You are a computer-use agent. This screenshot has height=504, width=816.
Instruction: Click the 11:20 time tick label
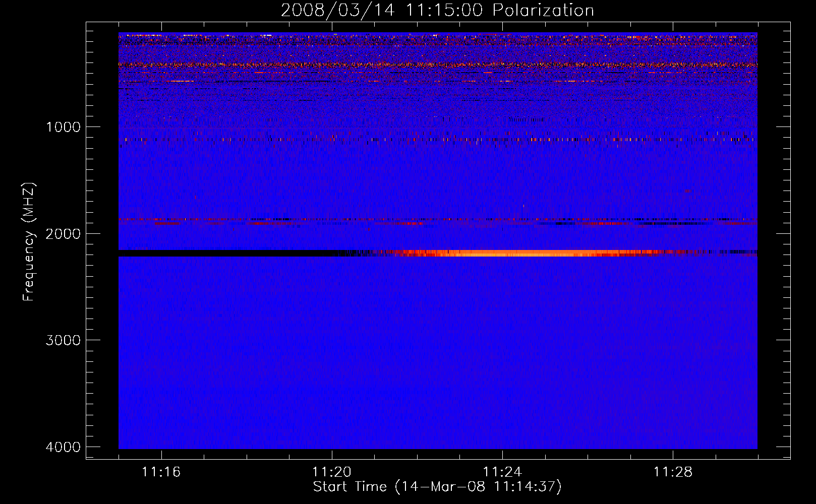tap(332, 472)
